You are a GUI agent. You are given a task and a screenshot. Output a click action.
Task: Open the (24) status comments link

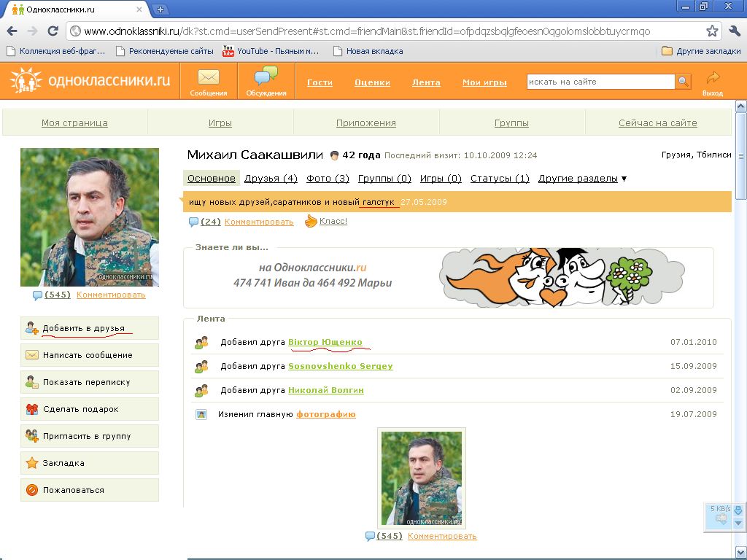pos(211,222)
